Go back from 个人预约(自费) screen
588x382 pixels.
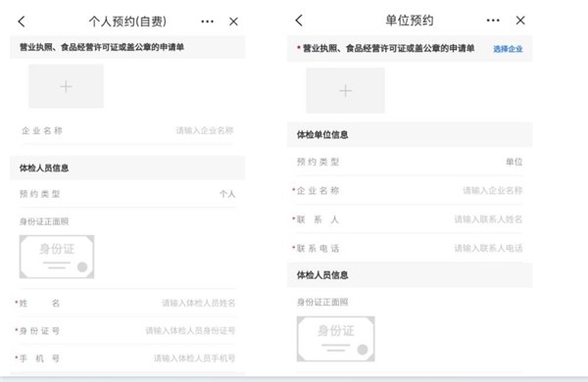tap(22, 22)
